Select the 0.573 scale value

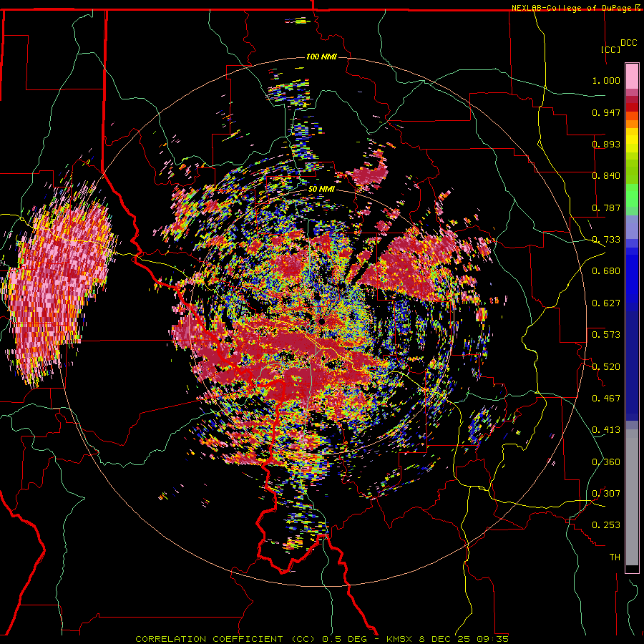pyautogui.click(x=606, y=335)
